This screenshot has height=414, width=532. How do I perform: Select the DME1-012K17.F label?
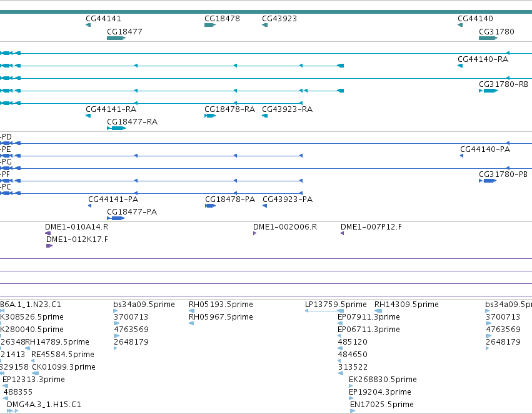point(77,240)
